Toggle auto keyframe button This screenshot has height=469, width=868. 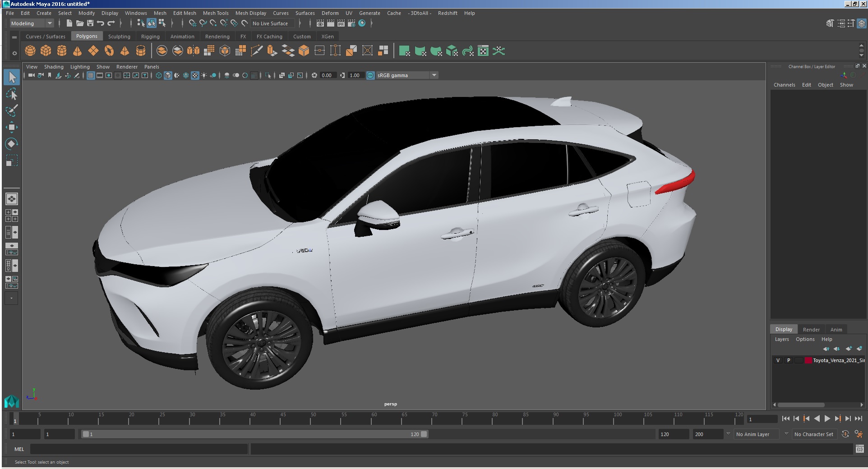point(845,434)
